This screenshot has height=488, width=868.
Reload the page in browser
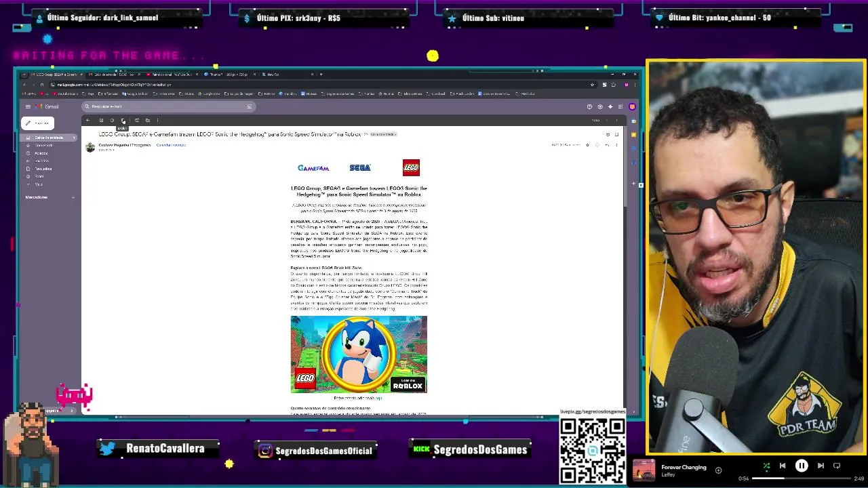(42, 85)
